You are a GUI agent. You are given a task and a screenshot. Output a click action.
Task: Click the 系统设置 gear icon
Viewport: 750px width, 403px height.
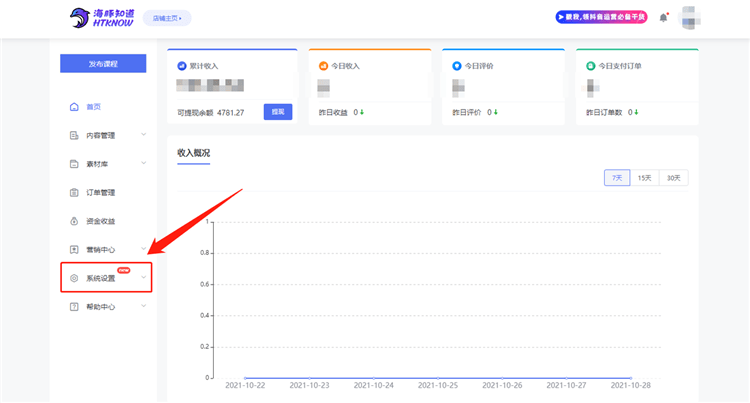tap(74, 278)
